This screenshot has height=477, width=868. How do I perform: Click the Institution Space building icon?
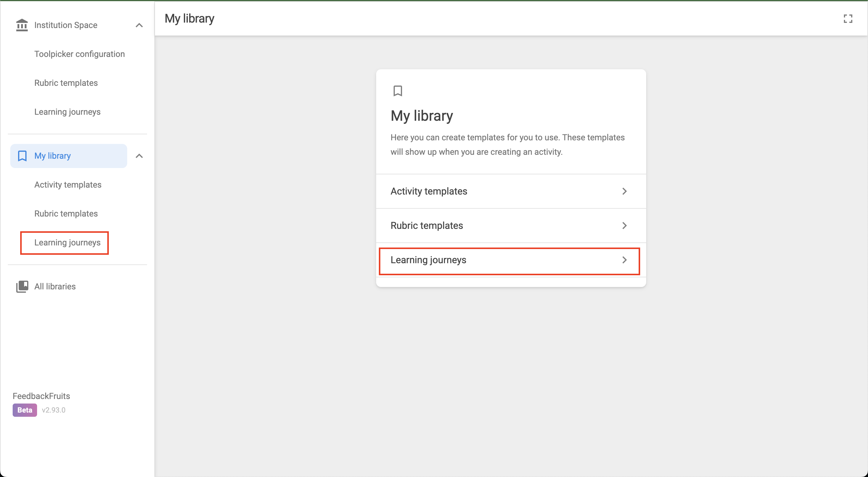pyautogui.click(x=22, y=25)
